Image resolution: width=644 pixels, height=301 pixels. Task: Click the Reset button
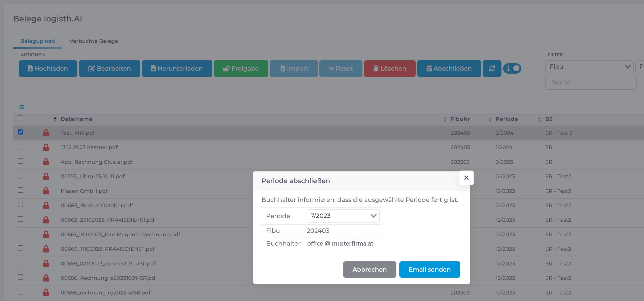click(341, 68)
